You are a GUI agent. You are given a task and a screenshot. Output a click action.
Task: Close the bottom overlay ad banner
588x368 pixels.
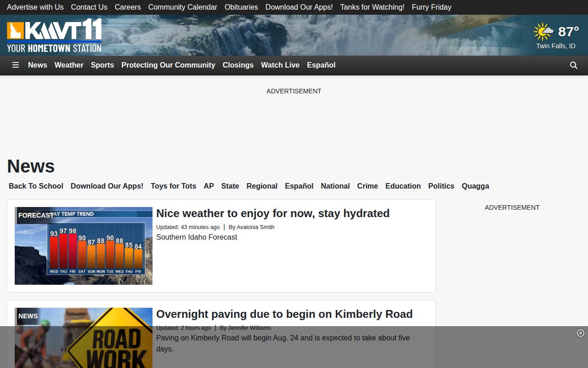point(581,333)
